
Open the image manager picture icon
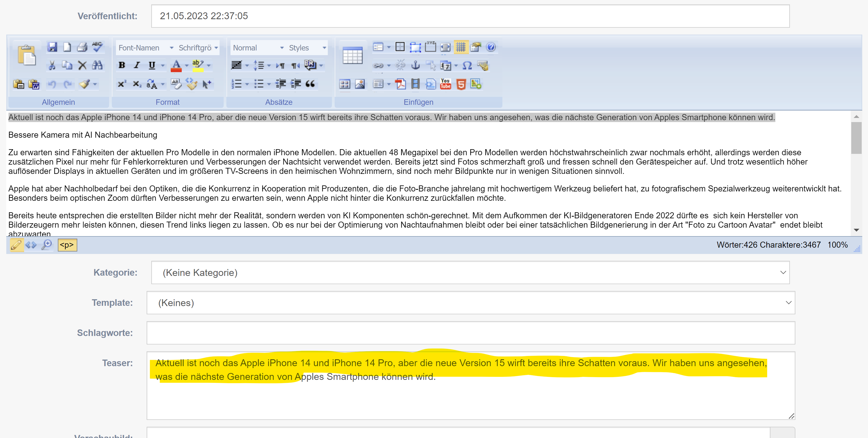coord(360,84)
